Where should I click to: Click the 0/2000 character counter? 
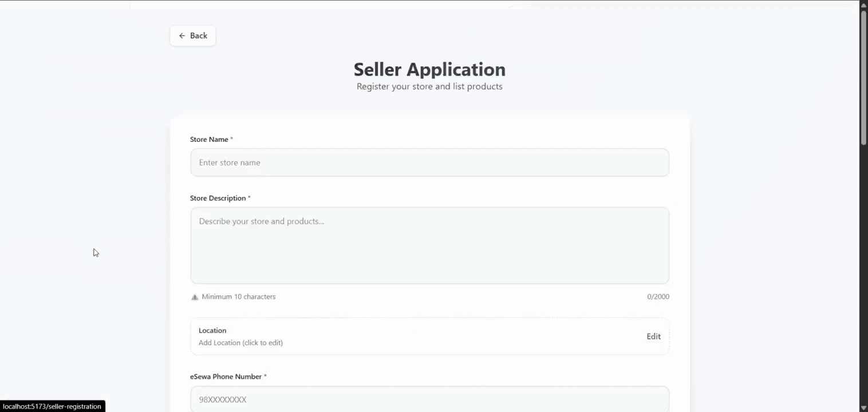point(658,297)
